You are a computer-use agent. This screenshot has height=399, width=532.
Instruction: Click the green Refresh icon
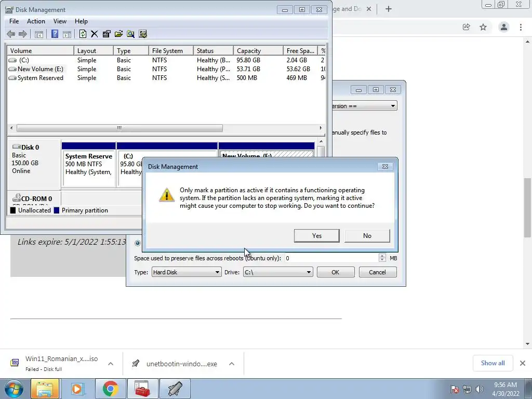(83, 34)
